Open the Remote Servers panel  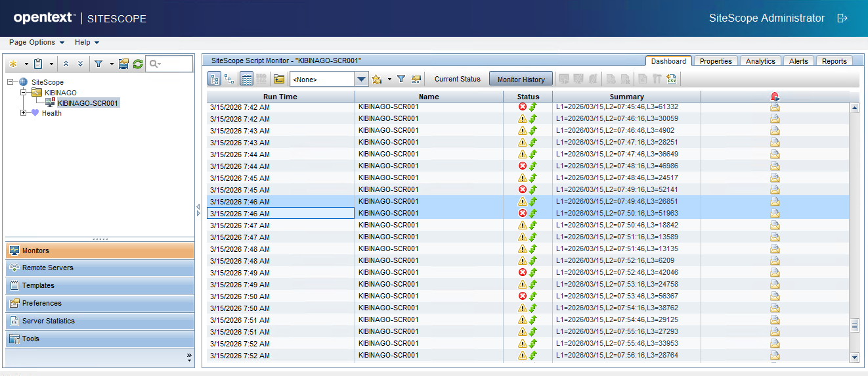coord(99,268)
